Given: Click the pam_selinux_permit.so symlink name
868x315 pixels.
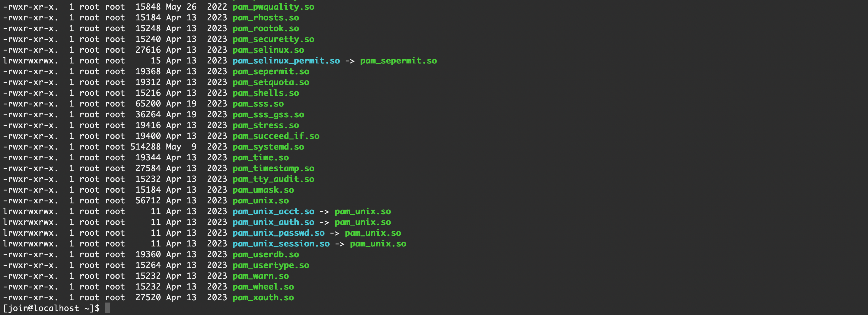Looking at the screenshot, I should 286,61.
